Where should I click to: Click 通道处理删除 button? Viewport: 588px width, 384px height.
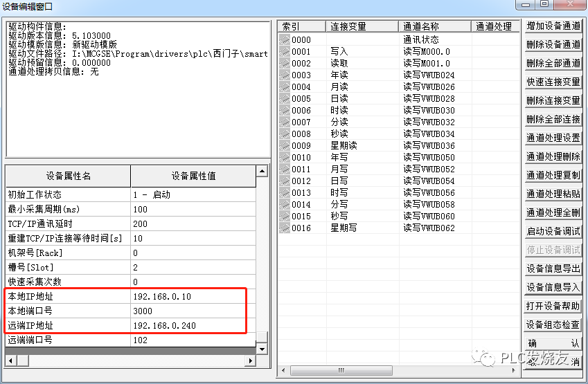pos(553,156)
